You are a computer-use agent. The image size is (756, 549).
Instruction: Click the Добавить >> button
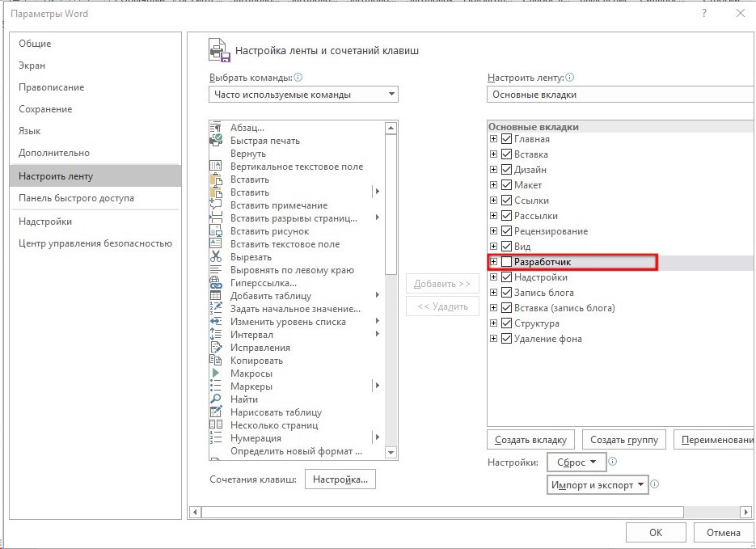442,284
